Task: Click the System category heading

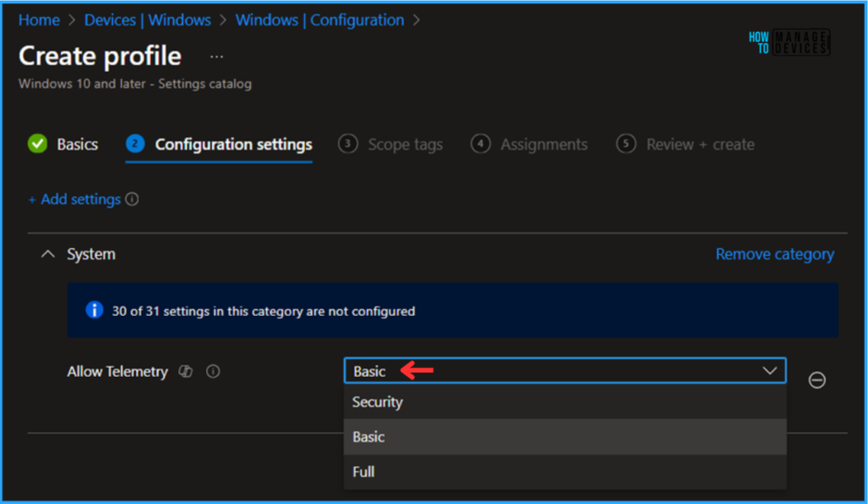Action: (92, 254)
